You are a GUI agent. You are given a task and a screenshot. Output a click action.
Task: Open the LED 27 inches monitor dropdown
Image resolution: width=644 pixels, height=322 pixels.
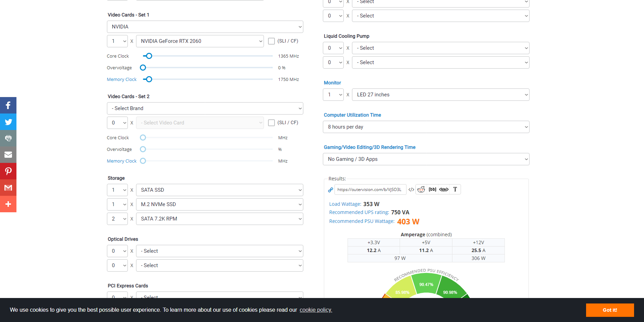pyautogui.click(x=441, y=95)
